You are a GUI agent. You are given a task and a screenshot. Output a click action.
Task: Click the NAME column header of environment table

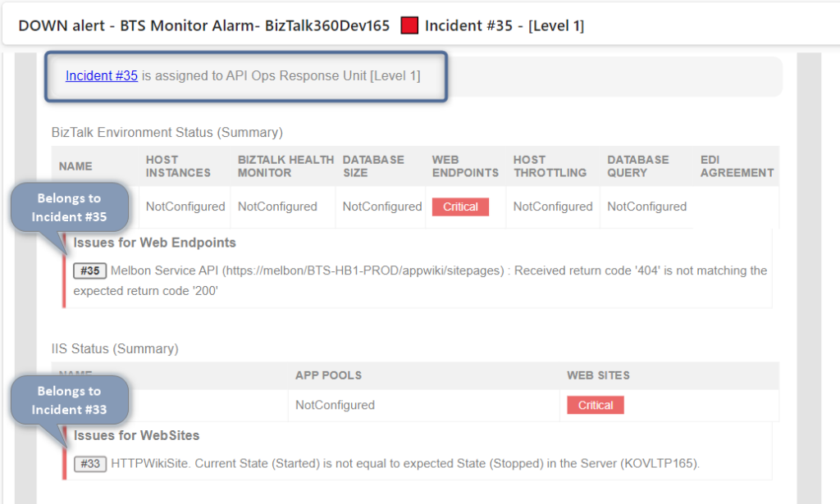tap(75, 166)
